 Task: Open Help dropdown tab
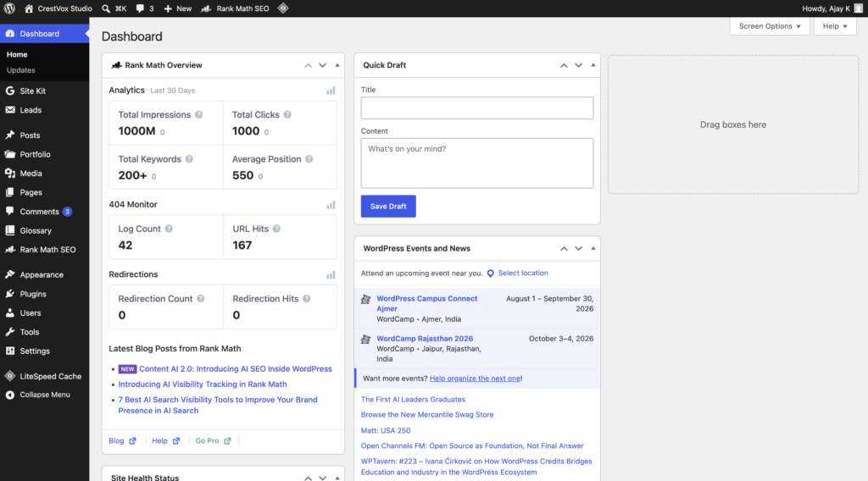(835, 26)
